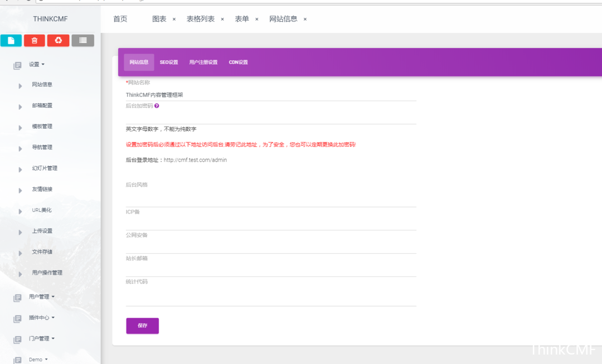The width and height of the screenshot is (602, 364).
Task: Click the icon beside Demo menu
Action: (x=17, y=360)
